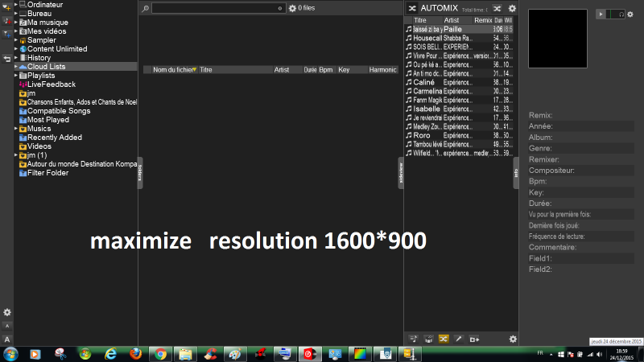This screenshot has height=362, width=644.
Task: Open the Windows Start menu
Action: [10, 354]
